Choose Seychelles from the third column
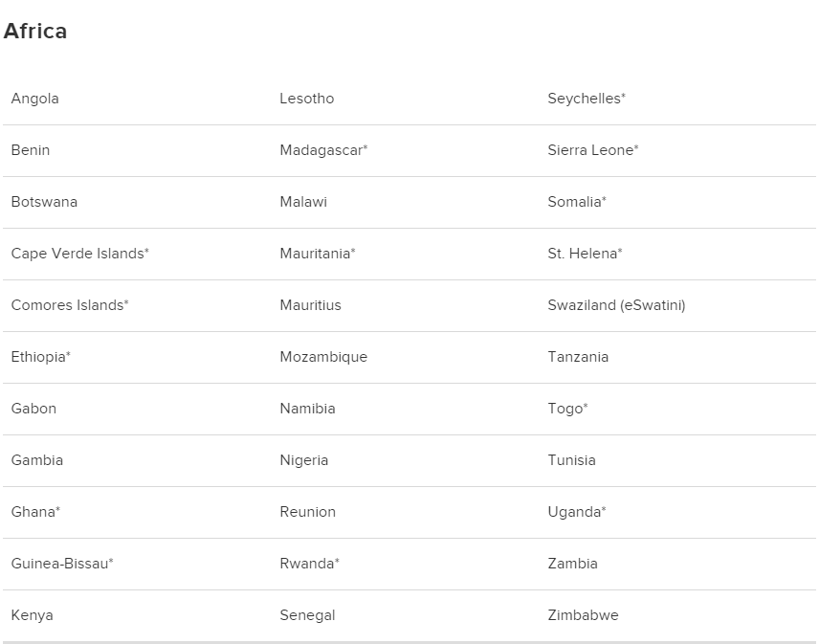The width and height of the screenshot is (819, 644). (587, 99)
